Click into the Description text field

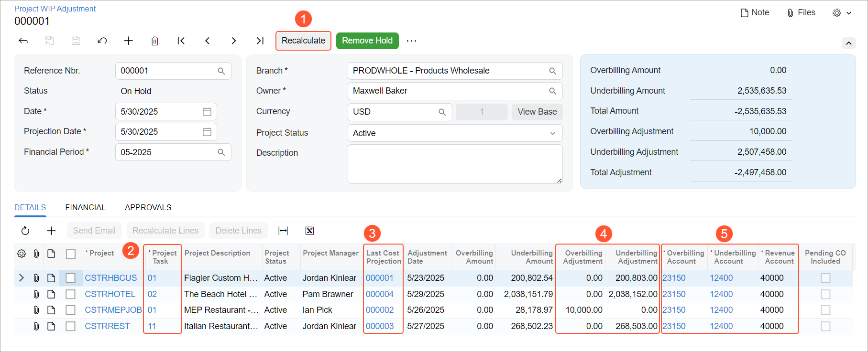(x=454, y=164)
